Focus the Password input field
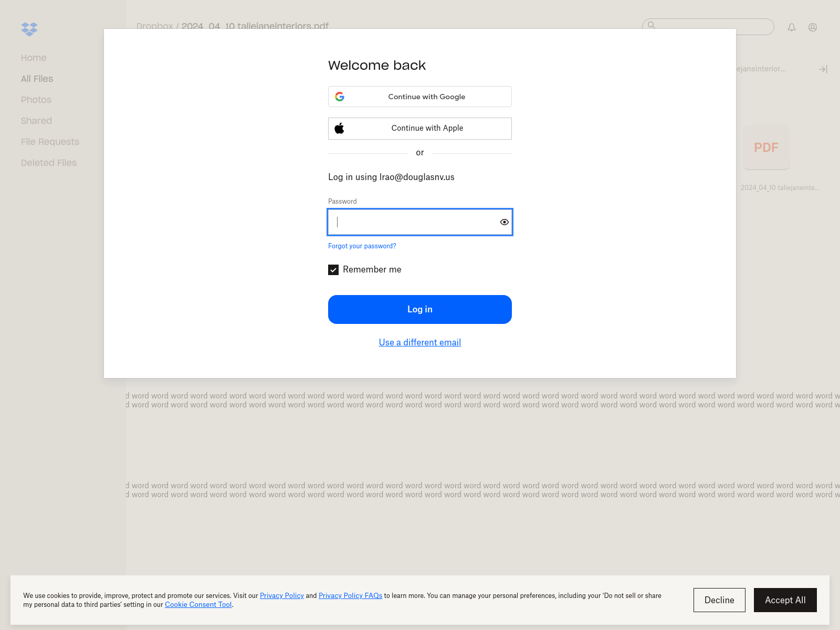This screenshot has height=630, width=840. click(420, 222)
